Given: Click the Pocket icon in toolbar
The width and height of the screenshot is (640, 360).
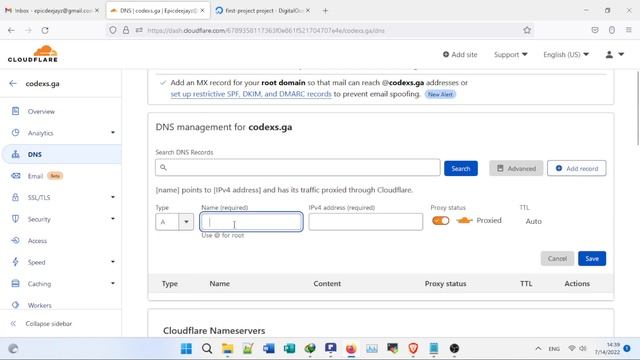Looking at the screenshot, I should point(595,30).
